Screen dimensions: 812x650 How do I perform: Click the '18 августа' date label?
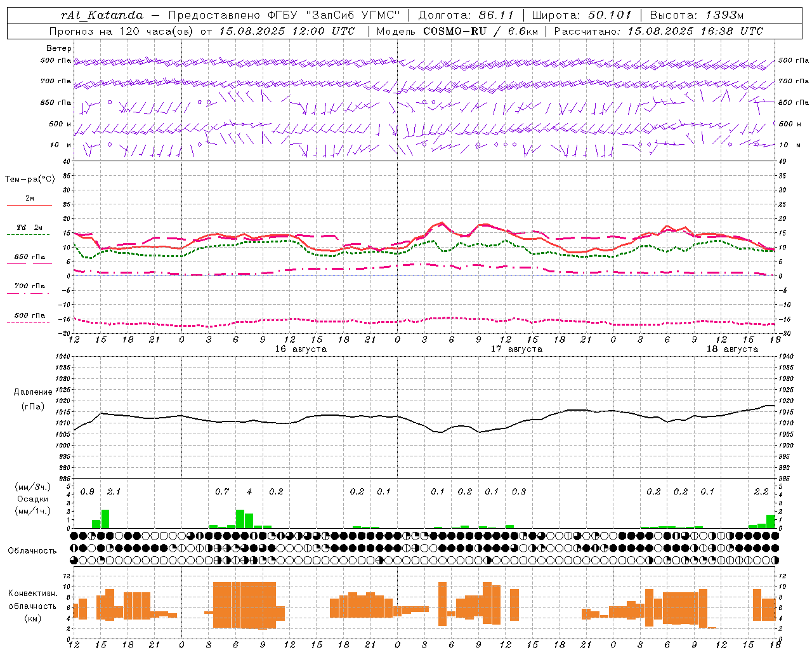tap(732, 349)
